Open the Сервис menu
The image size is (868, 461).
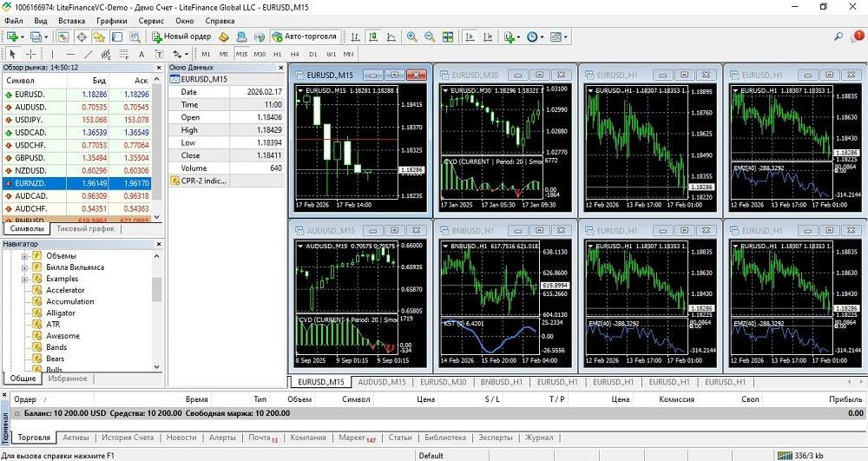[151, 21]
